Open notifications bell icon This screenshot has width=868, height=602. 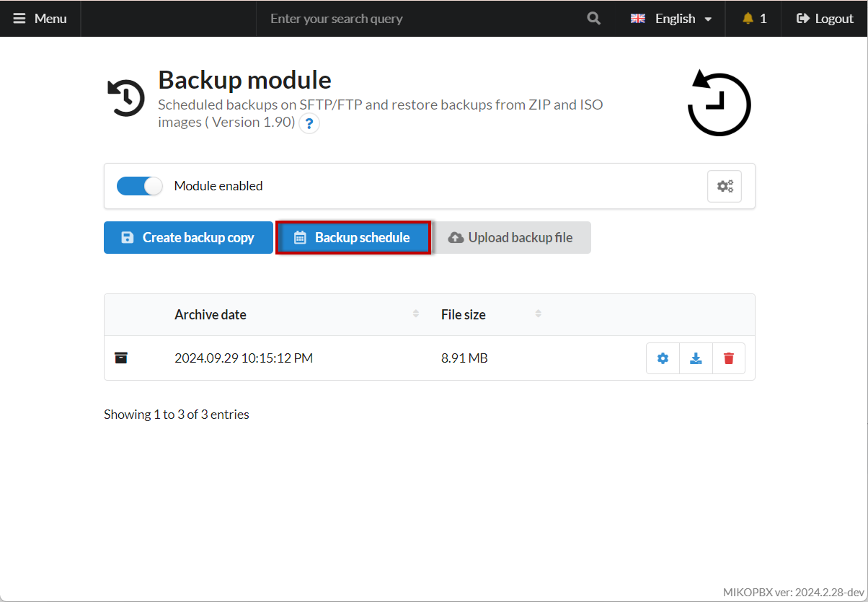click(x=748, y=19)
